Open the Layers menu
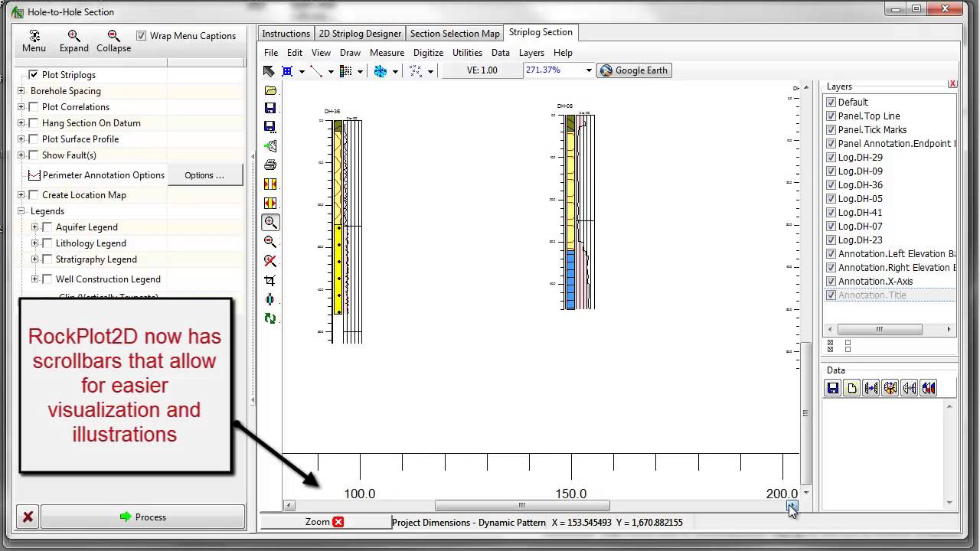 click(x=531, y=53)
